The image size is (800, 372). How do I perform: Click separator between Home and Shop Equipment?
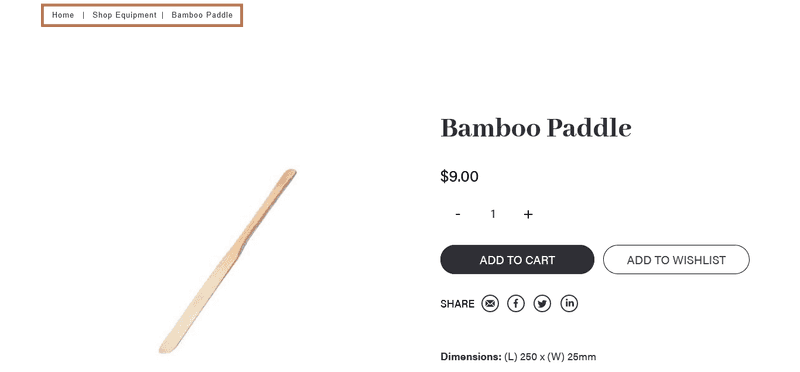(84, 15)
